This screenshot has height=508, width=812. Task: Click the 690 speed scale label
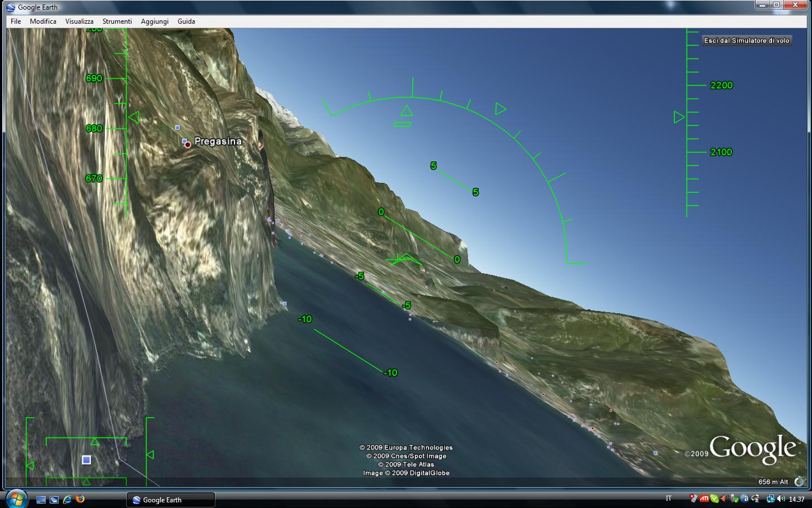pos(94,78)
